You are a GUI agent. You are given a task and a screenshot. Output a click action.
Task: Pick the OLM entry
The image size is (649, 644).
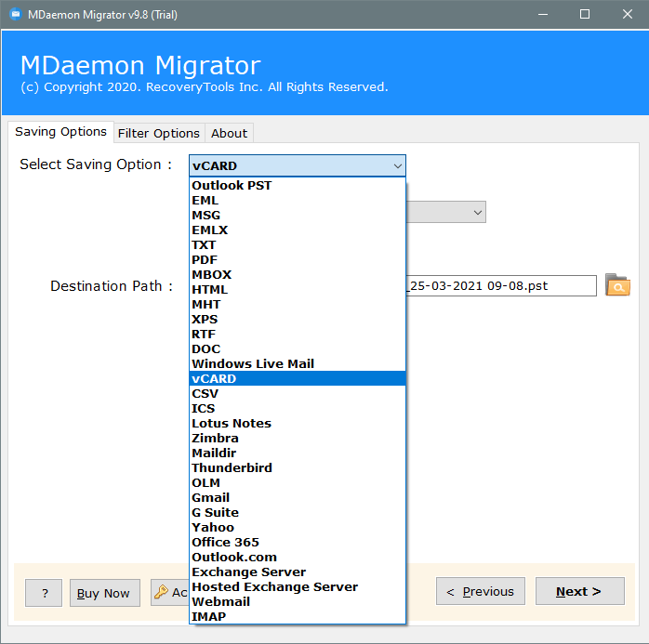point(298,482)
